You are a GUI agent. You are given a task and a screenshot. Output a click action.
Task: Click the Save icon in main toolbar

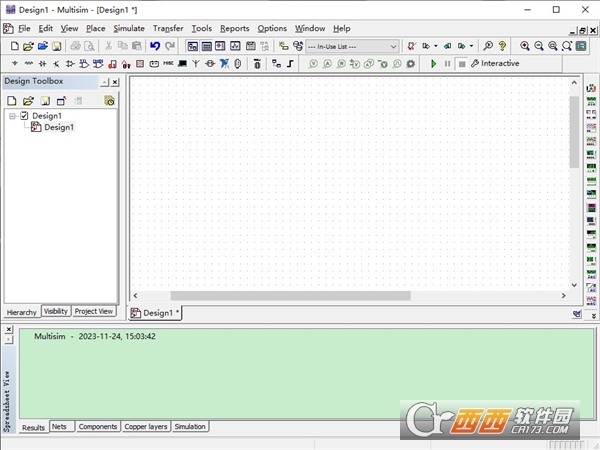(x=57, y=46)
